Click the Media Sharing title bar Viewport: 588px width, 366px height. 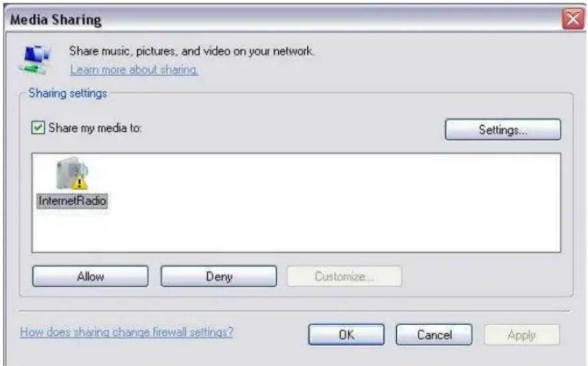281,19
